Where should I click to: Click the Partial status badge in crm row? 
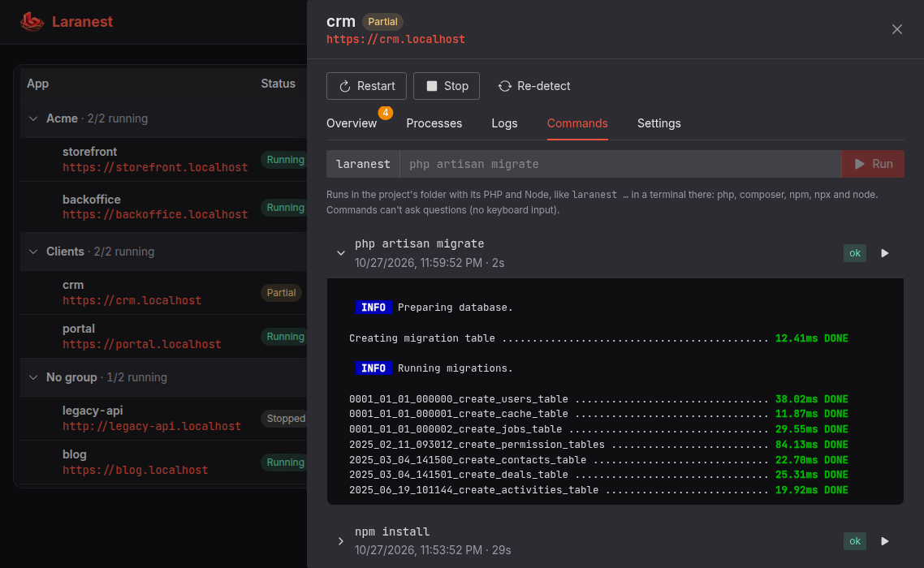[281, 293]
